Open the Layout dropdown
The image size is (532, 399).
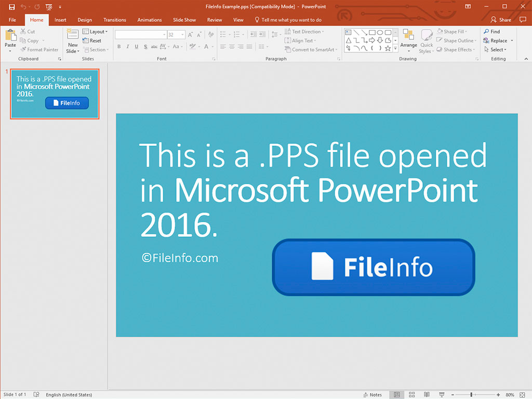(95, 32)
